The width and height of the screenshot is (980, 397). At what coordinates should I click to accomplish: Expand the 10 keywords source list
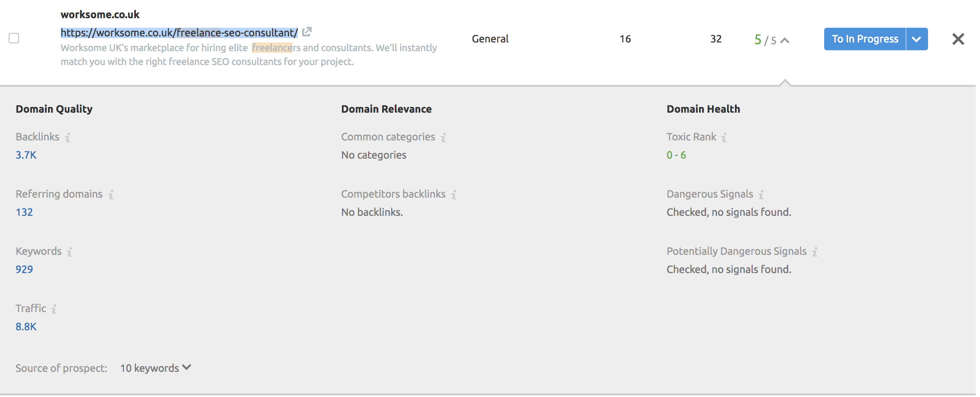(x=156, y=368)
